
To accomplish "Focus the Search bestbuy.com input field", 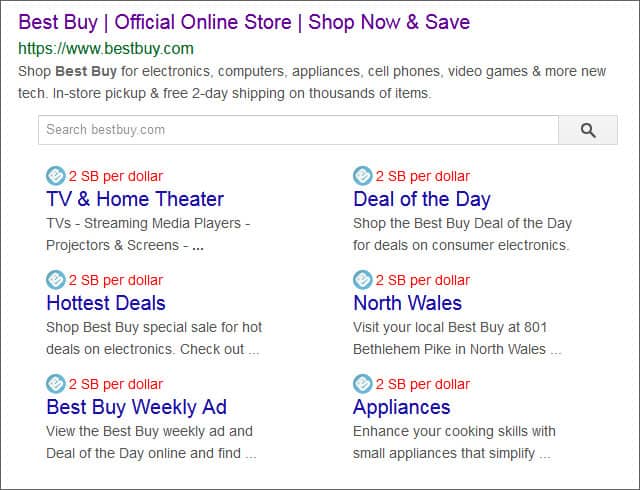I will tap(298, 130).
